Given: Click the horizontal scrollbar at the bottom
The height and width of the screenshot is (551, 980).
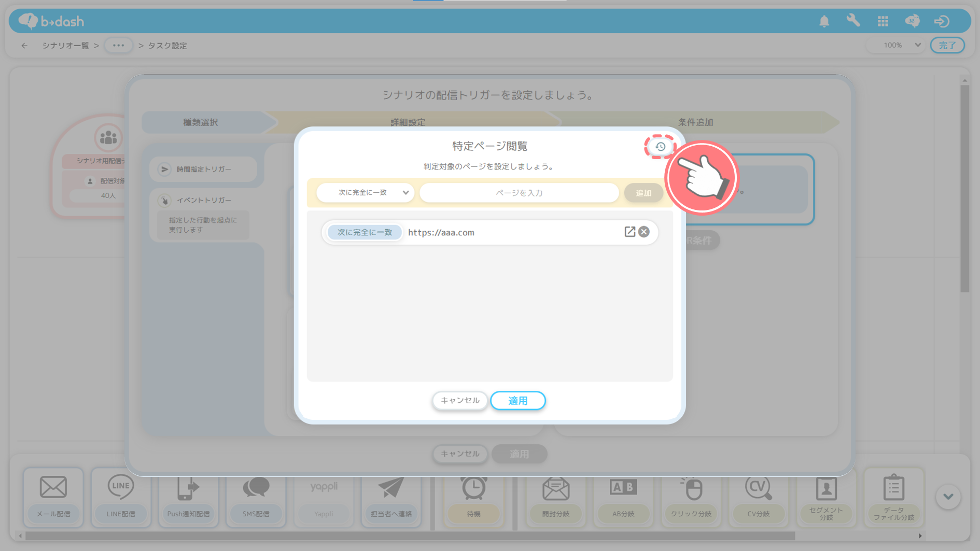Looking at the screenshot, I should click(x=410, y=536).
